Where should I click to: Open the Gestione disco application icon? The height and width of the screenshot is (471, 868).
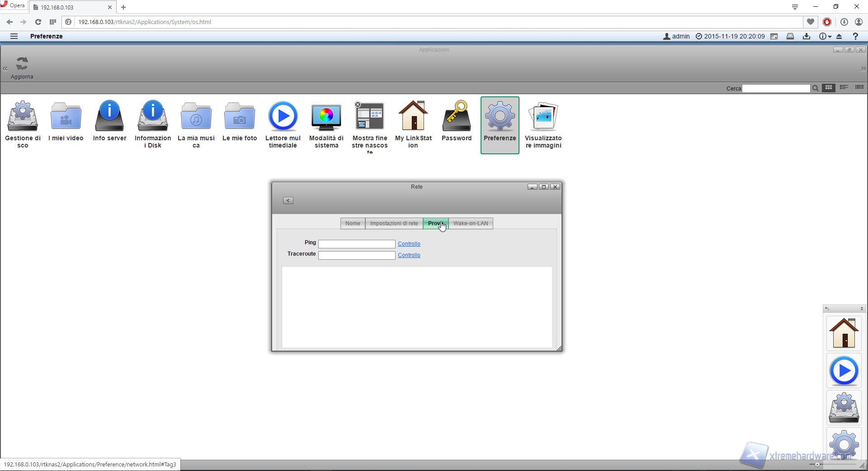coord(23,117)
